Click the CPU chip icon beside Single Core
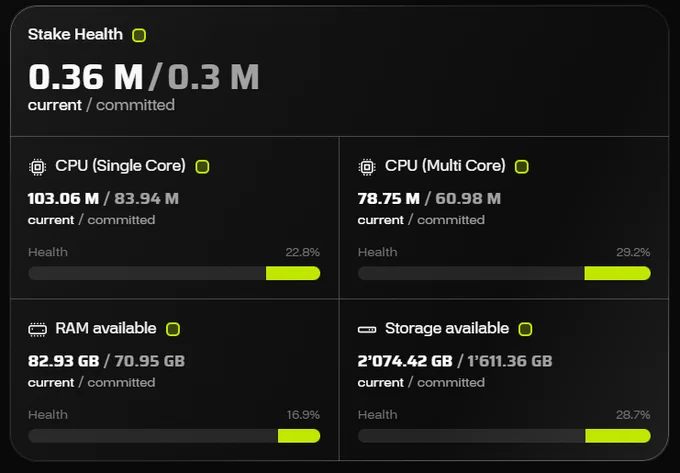Viewport: 680px width, 473px height. (37, 167)
